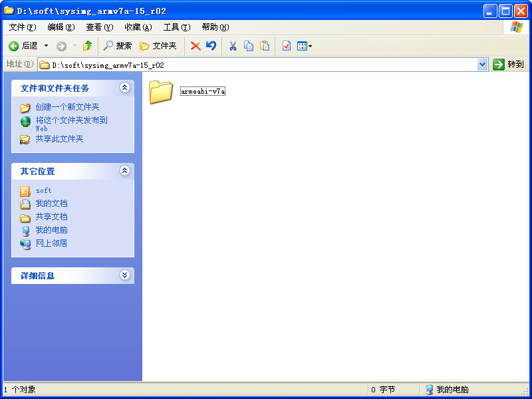Open 共享文档 location link
Screen dimensions: 532x399
click(52, 217)
